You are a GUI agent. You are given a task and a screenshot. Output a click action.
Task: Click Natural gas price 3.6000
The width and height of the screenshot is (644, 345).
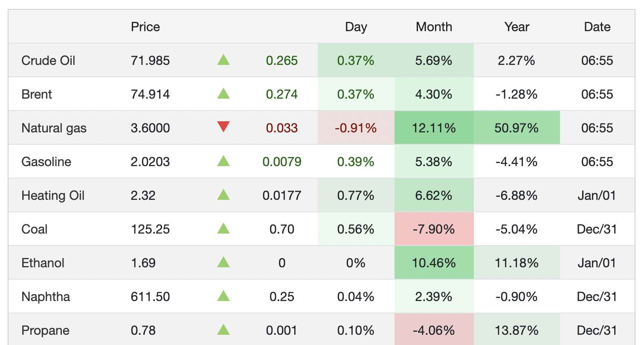150,128
